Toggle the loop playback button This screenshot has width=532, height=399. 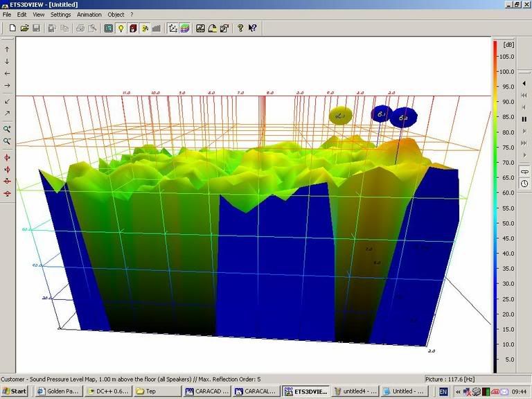pos(524,172)
